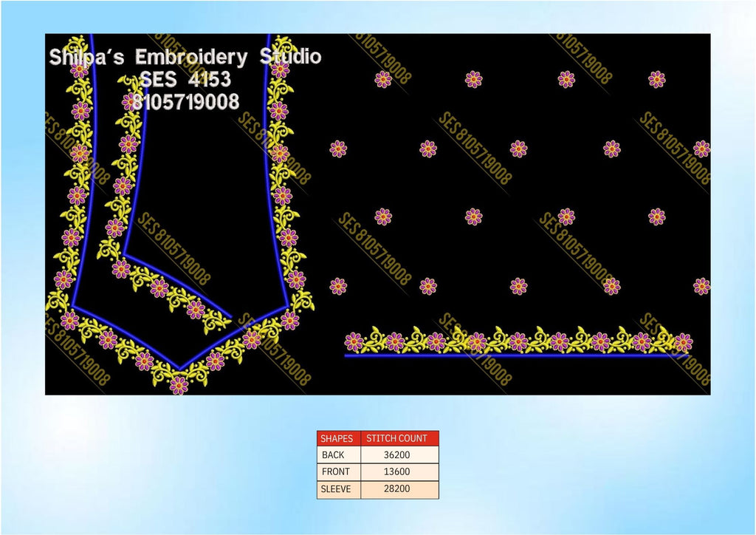Click the "Shilpa's Embroidery Studio" title text
Image resolution: width=756 pixels, height=535 pixels.
pos(185,57)
